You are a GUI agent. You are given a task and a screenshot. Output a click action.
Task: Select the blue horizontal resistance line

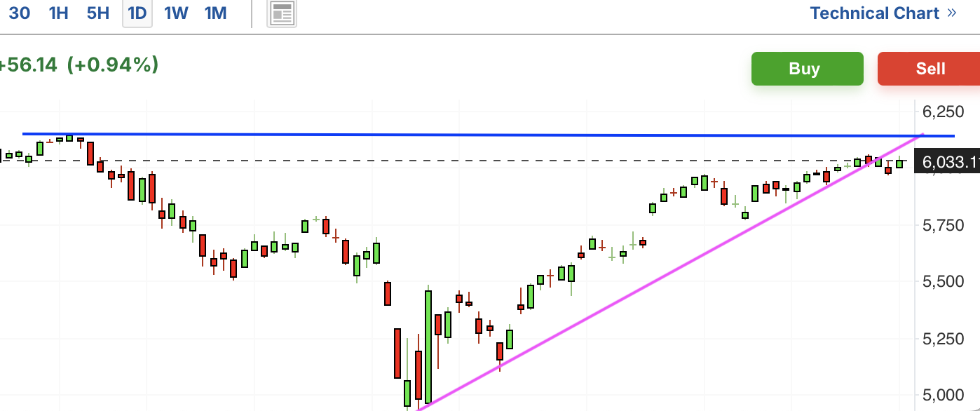coord(491,135)
